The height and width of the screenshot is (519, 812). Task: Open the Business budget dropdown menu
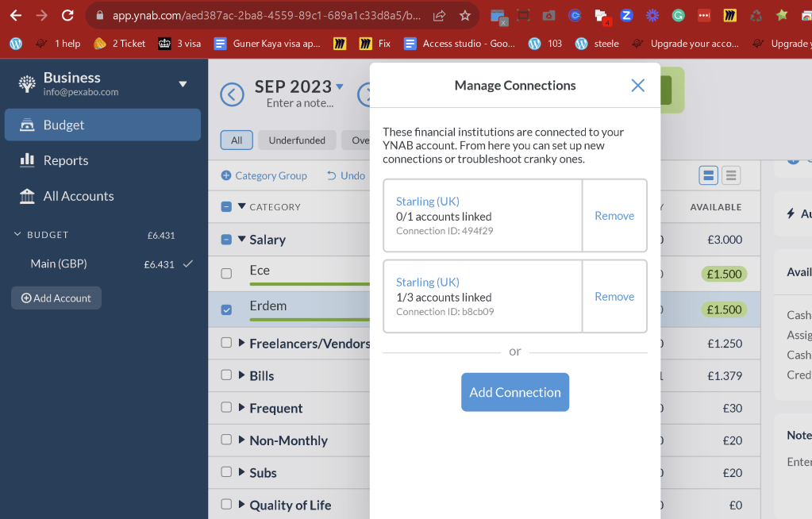pyautogui.click(x=183, y=84)
